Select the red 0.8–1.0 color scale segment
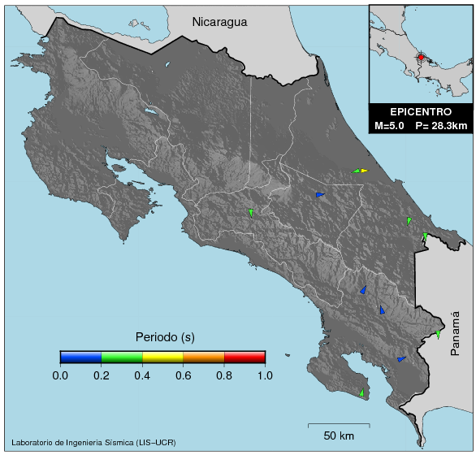 pyautogui.click(x=244, y=357)
